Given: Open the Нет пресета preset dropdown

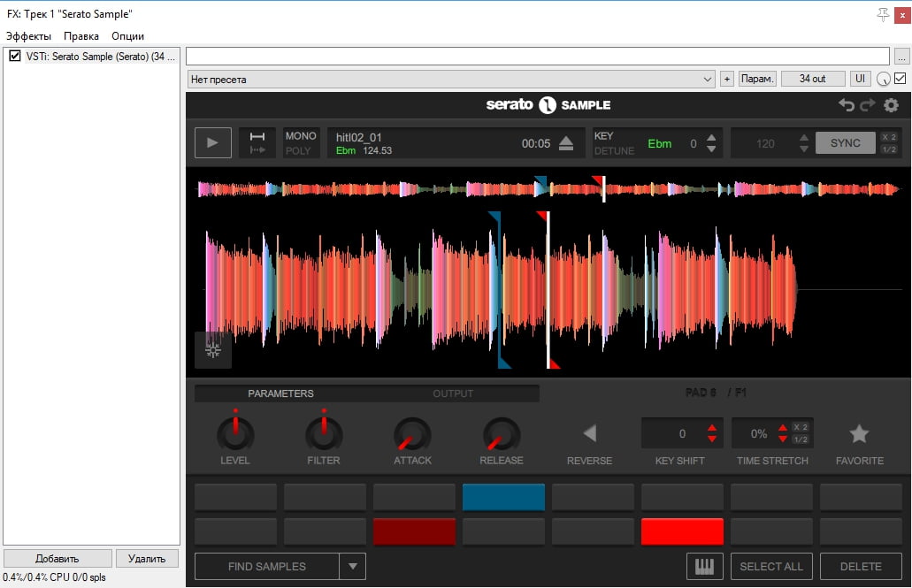Looking at the screenshot, I should pyautogui.click(x=451, y=79).
